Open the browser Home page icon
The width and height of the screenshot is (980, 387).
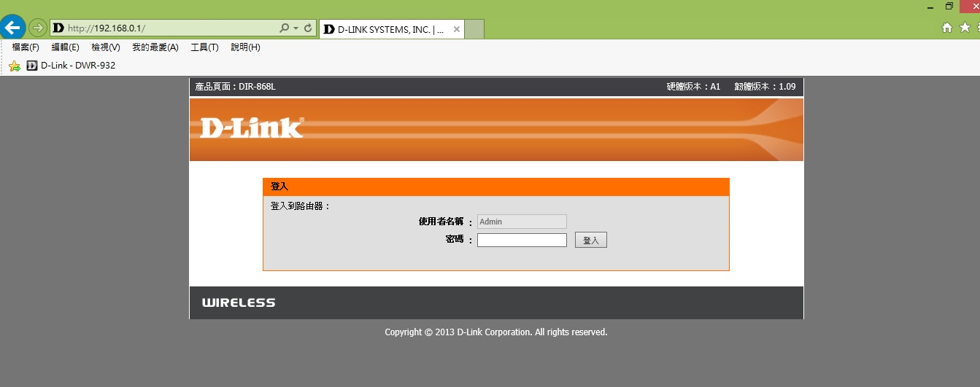[x=947, y=28]
